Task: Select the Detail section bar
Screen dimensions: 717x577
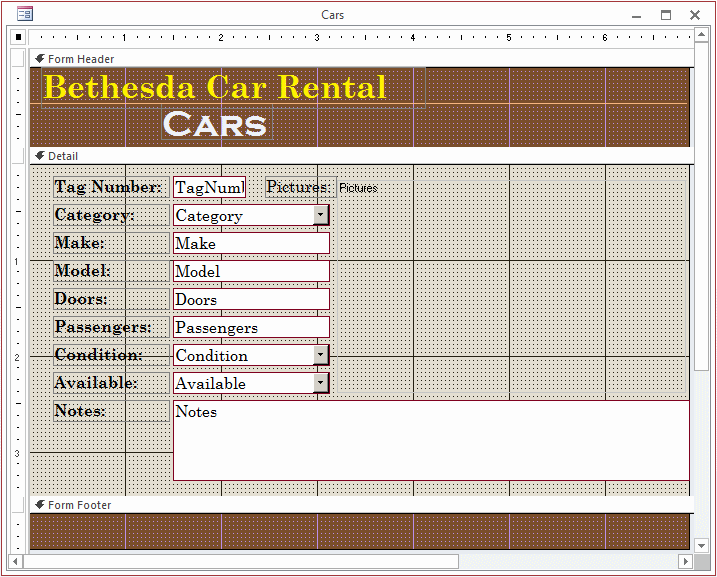Action: (362, 156)
